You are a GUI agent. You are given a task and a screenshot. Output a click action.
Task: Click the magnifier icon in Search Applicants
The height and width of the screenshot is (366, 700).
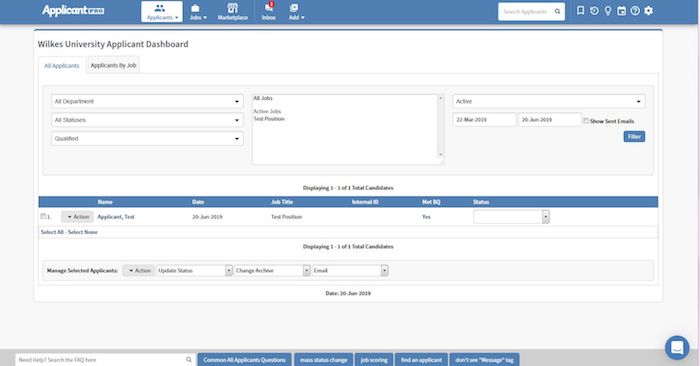558,12
